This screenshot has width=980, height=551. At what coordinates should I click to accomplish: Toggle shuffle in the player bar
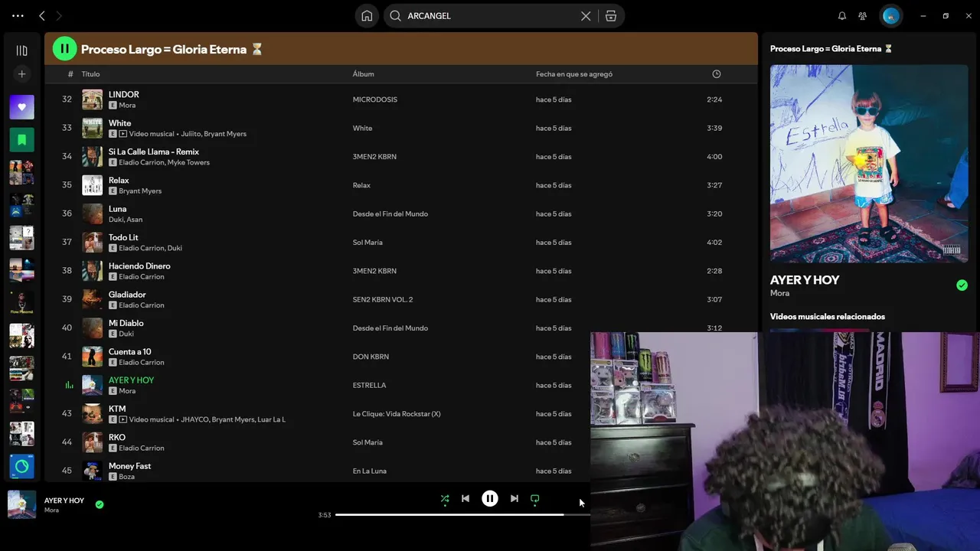click(445, 498)
